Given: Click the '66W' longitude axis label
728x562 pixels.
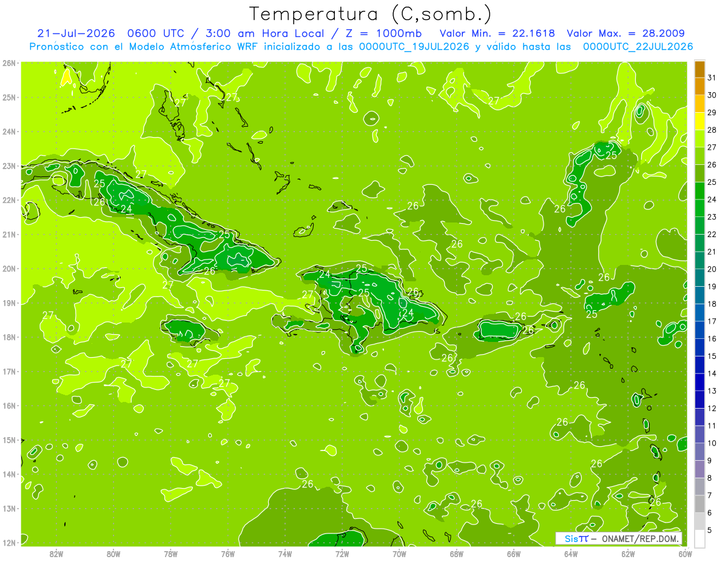Looking at the screenshot, I should click(x=514, y=554).
